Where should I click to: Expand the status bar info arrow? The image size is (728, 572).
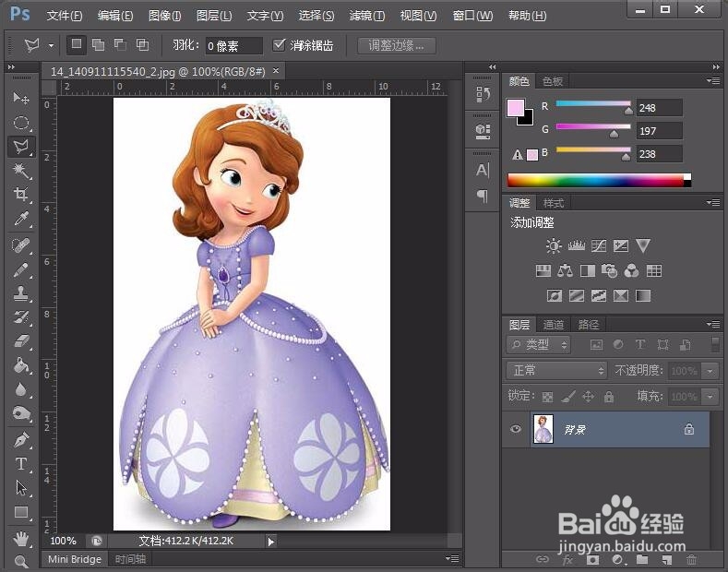(271, 541)
